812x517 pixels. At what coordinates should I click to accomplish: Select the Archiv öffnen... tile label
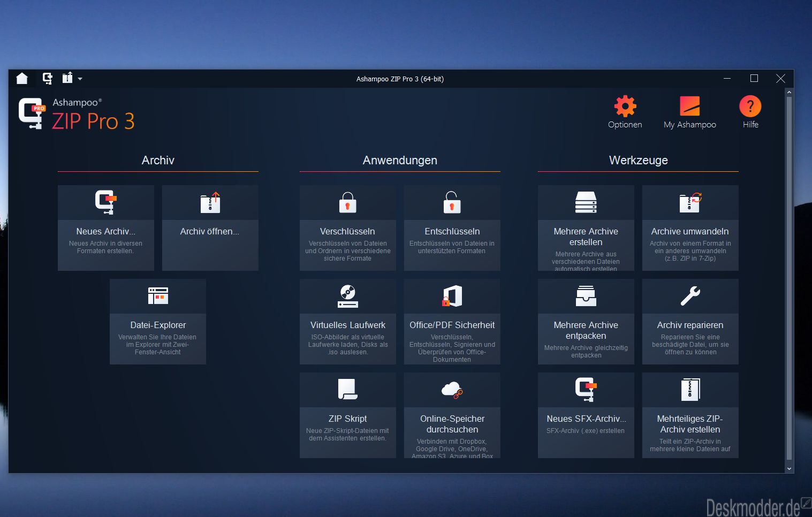(x=210, y=231)
